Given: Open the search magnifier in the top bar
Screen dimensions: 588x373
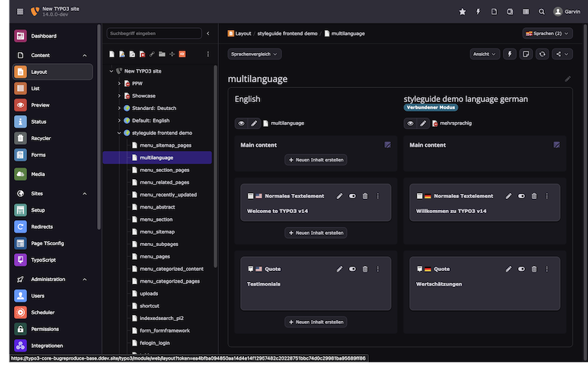Looking at the screenshot, I should [542, 12].
